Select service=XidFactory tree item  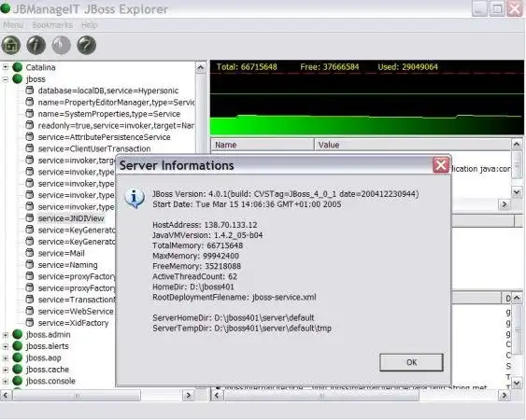tap(73, 323)
